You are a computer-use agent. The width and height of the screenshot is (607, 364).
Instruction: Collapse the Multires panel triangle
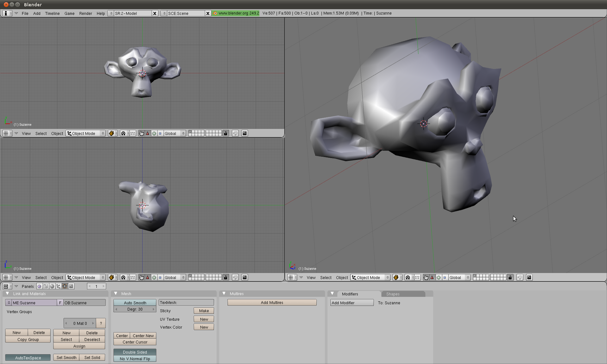coord(224,294)
